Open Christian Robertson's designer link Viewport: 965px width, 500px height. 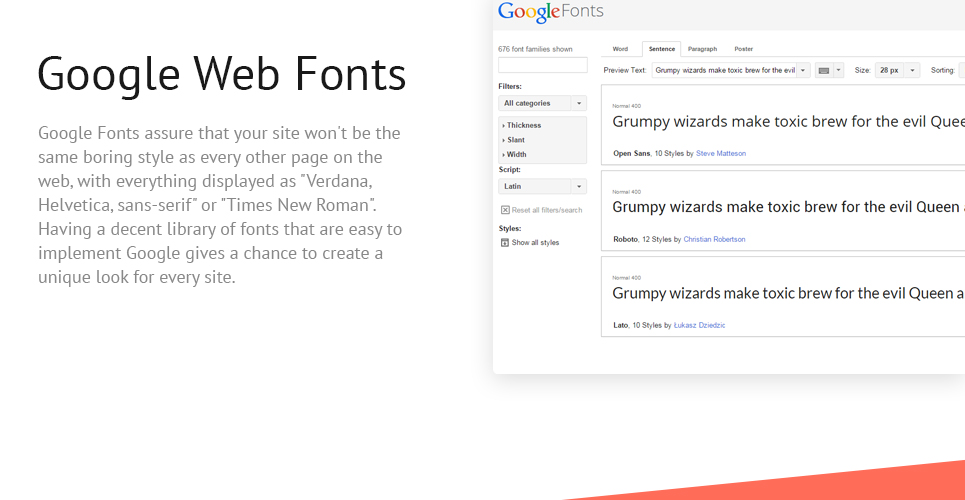[715, 239]
